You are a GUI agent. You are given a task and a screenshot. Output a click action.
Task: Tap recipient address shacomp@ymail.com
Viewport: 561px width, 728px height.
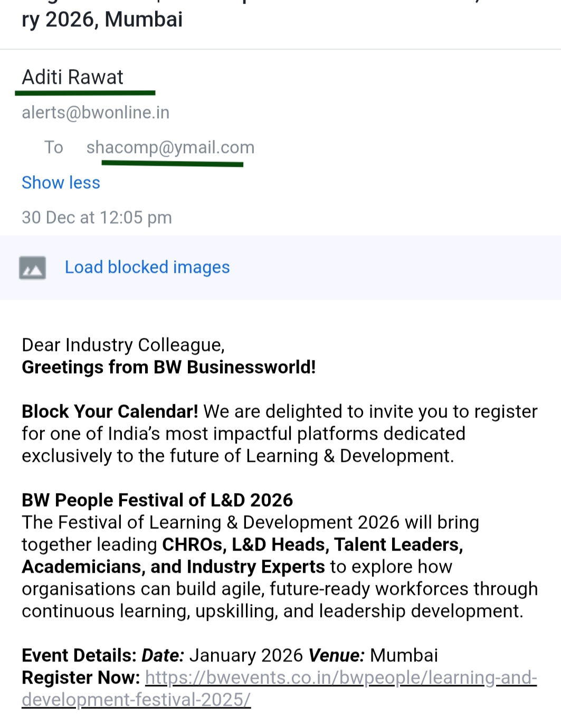[x=170, y=147]
